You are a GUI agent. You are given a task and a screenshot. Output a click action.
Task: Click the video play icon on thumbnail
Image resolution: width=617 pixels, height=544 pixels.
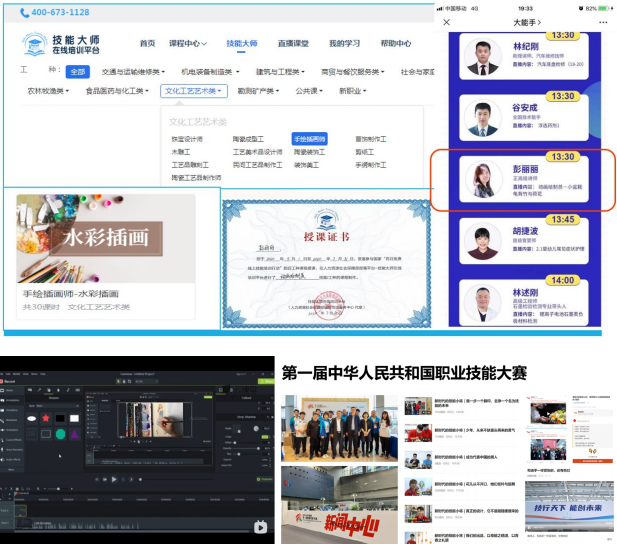260,527
